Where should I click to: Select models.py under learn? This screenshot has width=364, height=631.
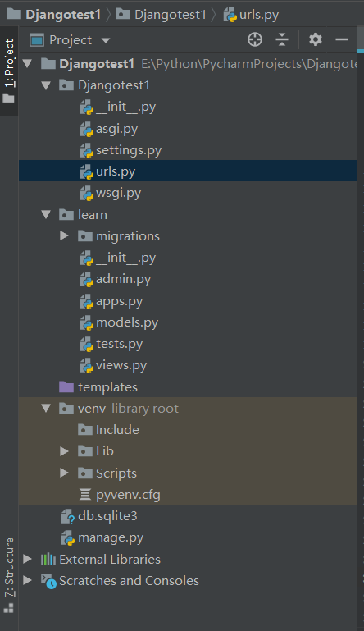pos(127,322)
